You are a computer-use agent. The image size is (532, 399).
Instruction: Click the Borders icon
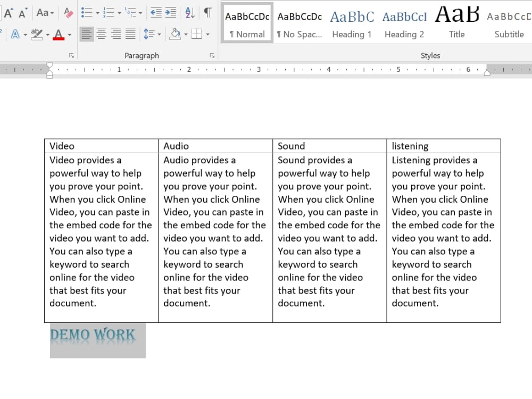[x=197, y=34]
